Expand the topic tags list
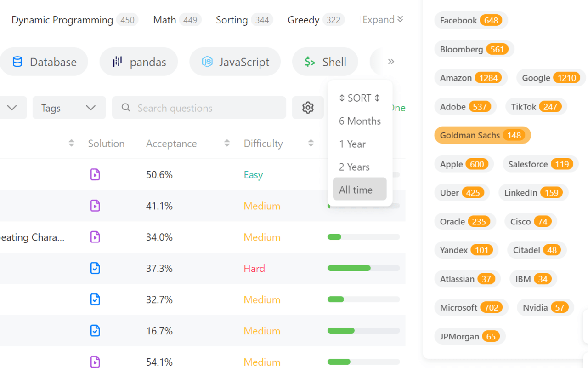 point(383,20)
